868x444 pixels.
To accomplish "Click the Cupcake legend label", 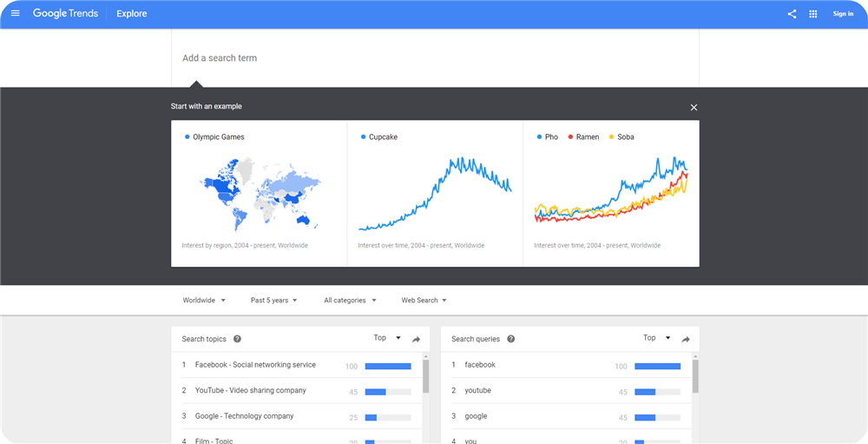I will tap(383, 137).
